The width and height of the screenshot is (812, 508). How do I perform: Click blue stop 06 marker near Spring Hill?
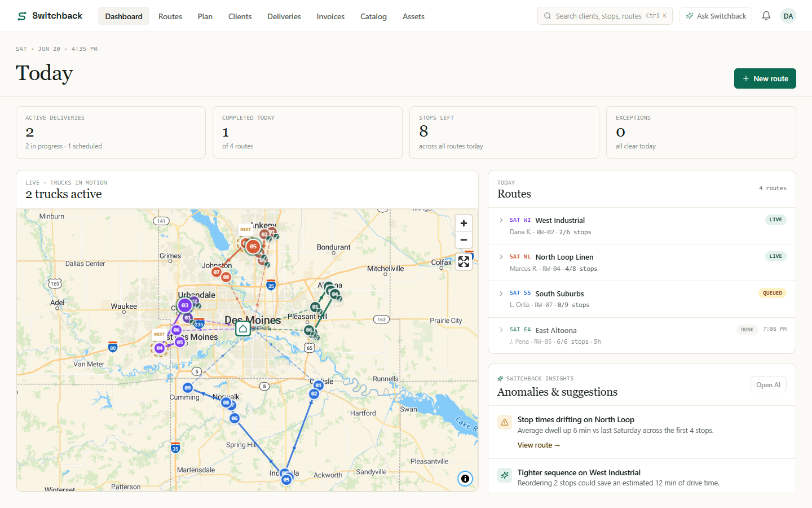tap(235, 418)
